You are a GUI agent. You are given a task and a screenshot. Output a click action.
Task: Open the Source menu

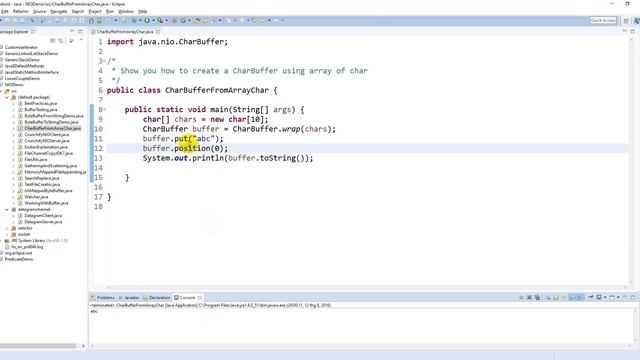pyautogui.click(x=40, y=11)
